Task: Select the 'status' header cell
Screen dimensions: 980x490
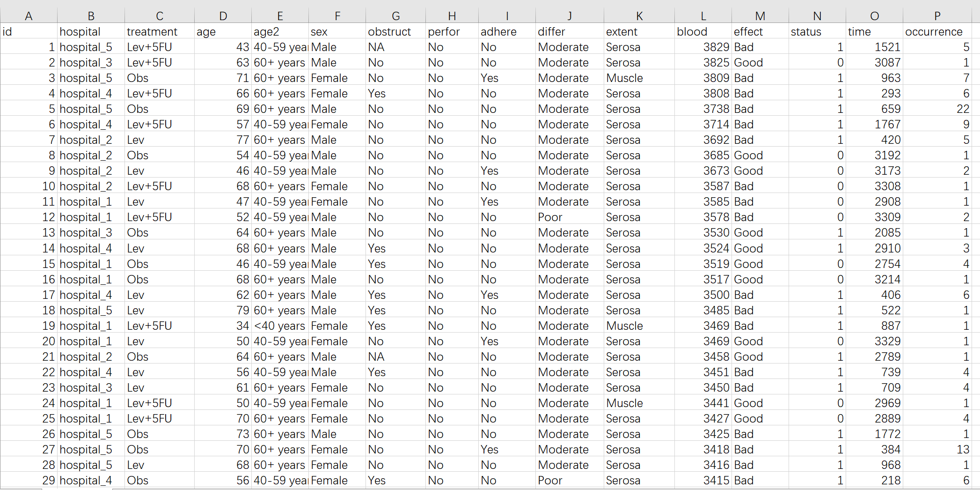Action: 817,32
